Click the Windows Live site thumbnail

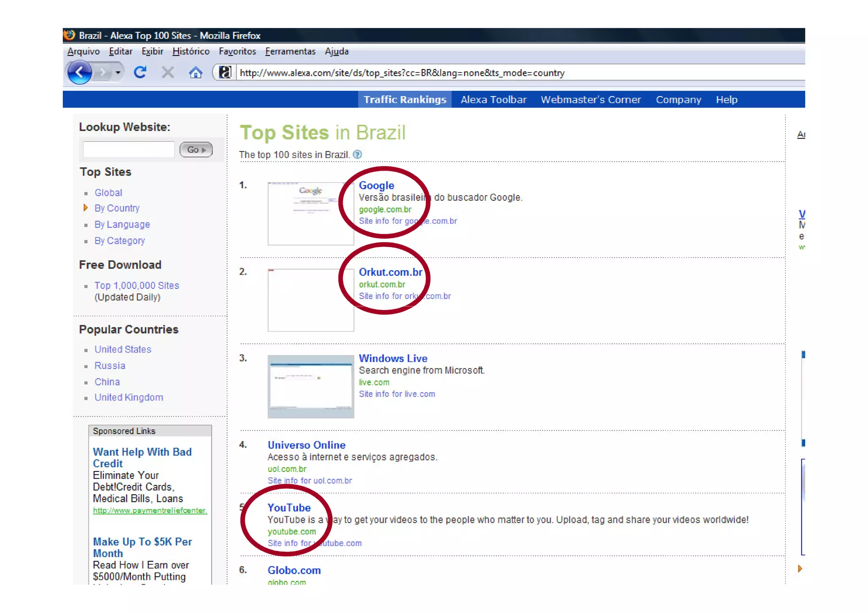click(311, 386)
